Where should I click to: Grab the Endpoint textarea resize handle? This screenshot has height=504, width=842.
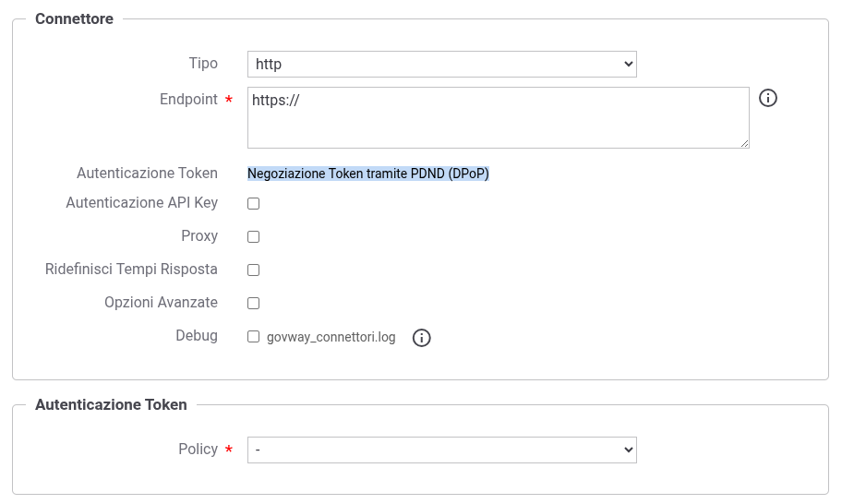coord(744,143)
